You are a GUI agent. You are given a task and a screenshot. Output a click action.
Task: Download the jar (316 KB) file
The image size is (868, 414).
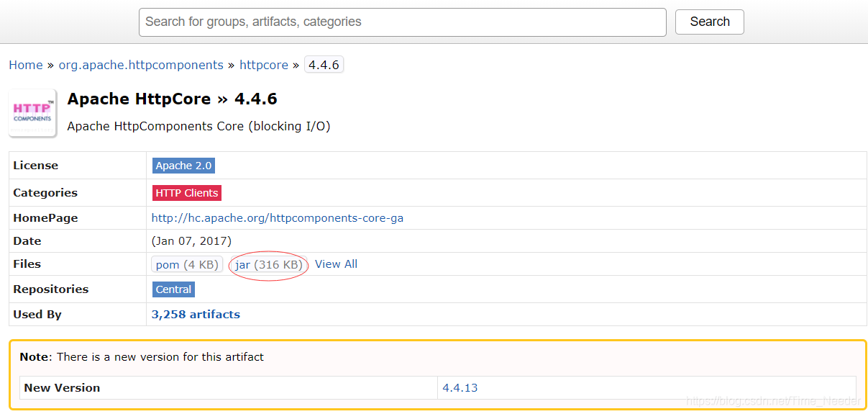[269, 265]
